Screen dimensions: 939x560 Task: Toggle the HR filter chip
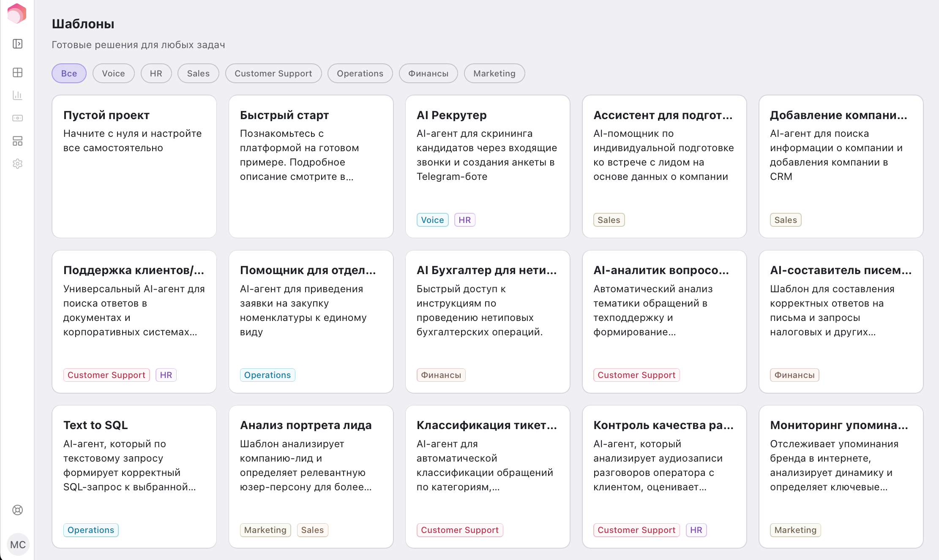pos(156,73)
